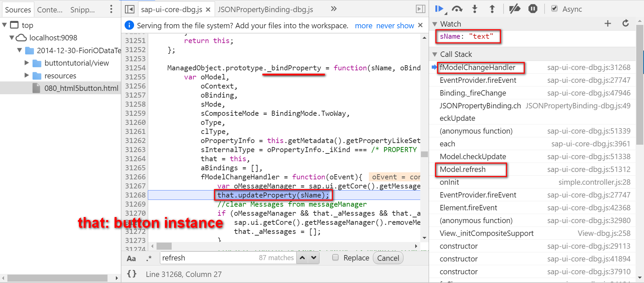Expand the resources folder

[27, 75]
